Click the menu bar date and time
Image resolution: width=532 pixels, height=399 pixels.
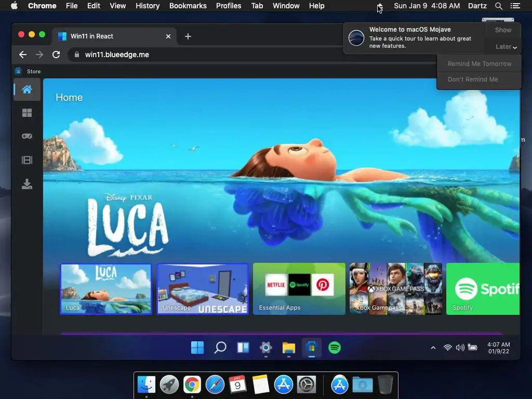coord(427,6)
